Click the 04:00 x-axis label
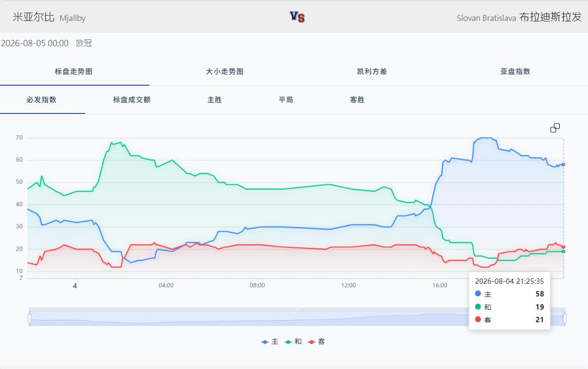The image size is (588, 369). (166, 286)
